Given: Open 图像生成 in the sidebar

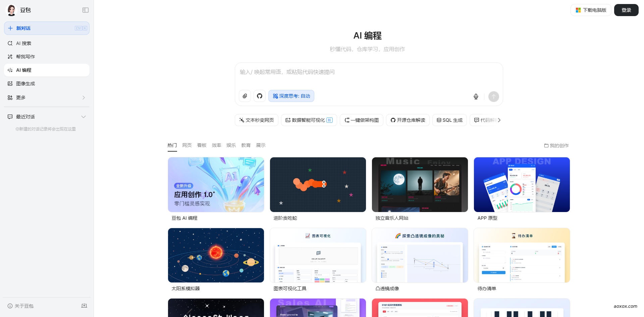Looking at the screenshot, I should [x=47, y=84].
